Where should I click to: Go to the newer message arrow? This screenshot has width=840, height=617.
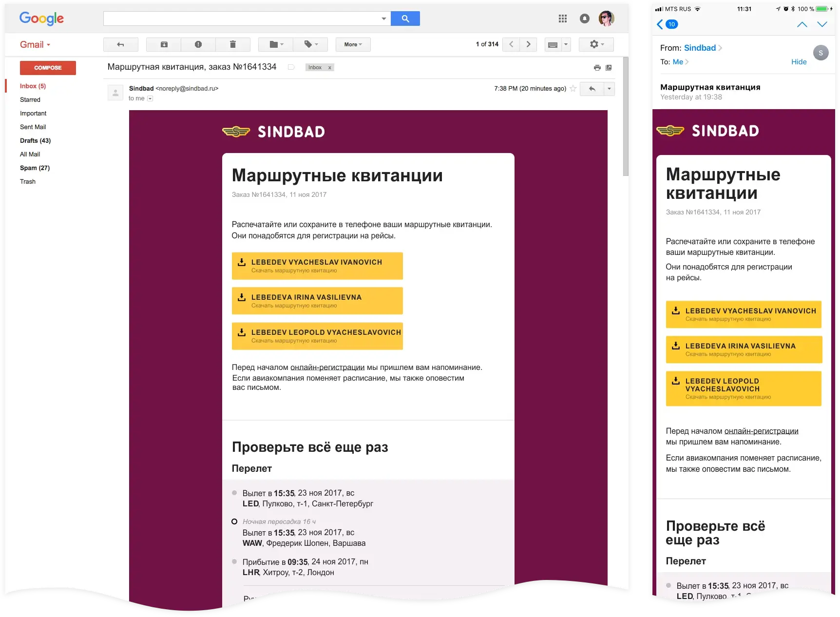click(x=511, y=44)
